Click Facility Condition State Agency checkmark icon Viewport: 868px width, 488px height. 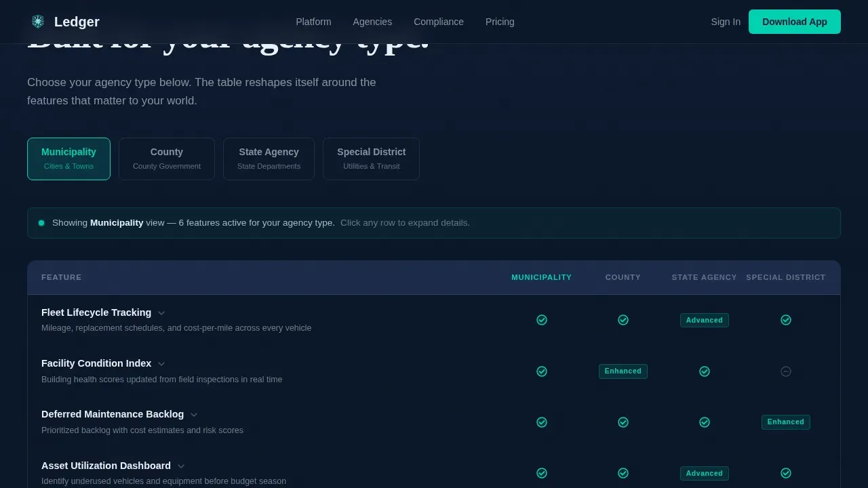[x=705, y=371]
